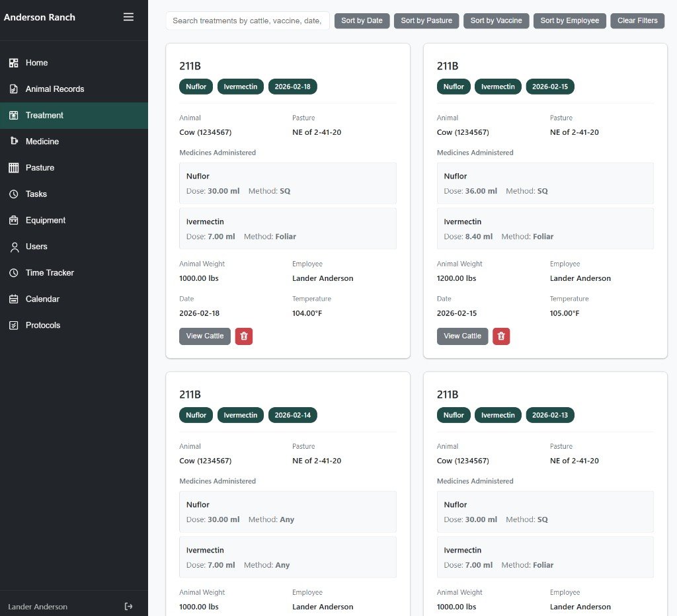This screenshot has width=677, height=616.
Task: Click the Home dashboard icon in sidebar
Action: point(13,63)
